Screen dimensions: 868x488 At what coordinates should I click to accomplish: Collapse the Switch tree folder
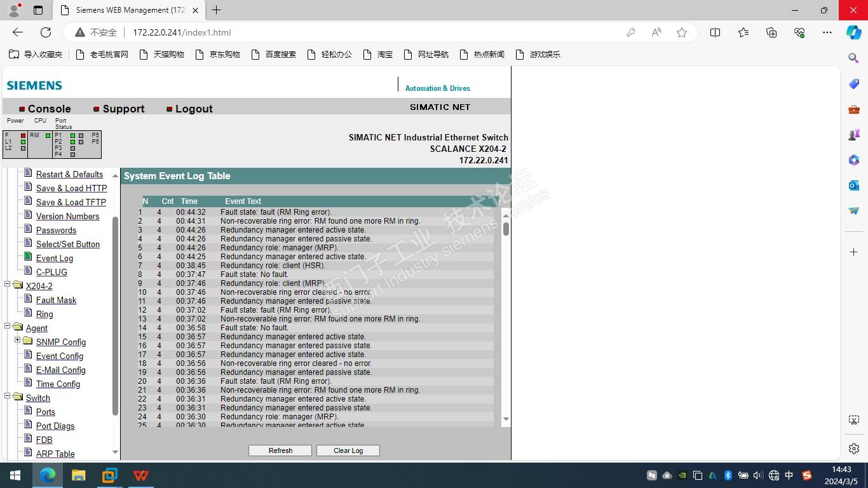click(8, 397)
